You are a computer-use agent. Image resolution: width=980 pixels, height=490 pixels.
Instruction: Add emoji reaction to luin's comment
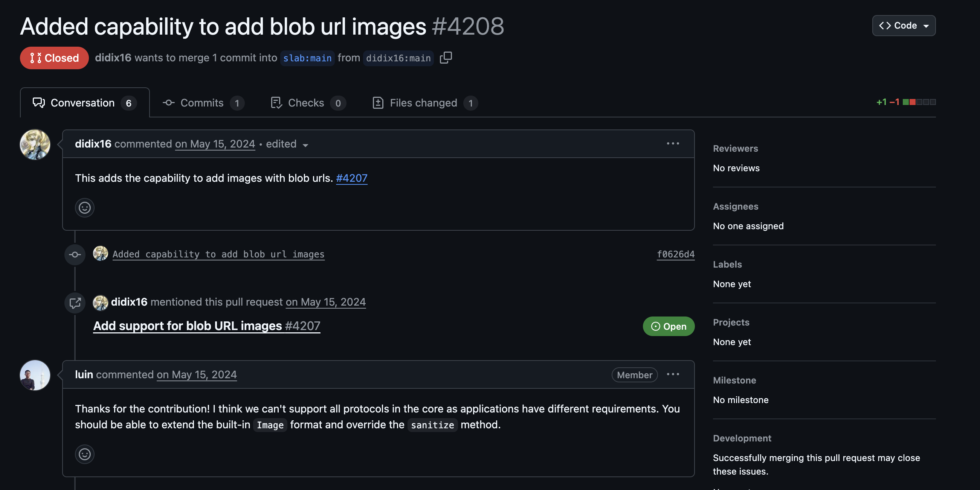pyautogui.click(x=84, y=454)
